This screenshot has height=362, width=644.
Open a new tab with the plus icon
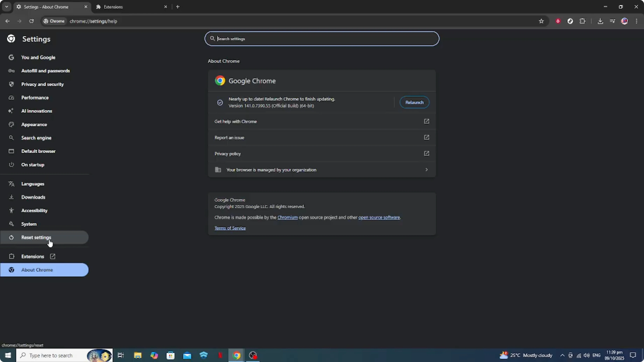178,7
